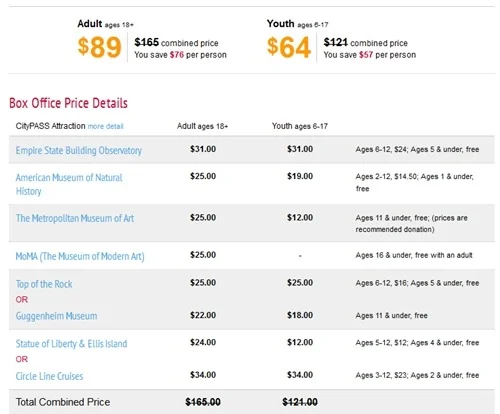Click the 'You save $76 per person' text

(180, 55)
